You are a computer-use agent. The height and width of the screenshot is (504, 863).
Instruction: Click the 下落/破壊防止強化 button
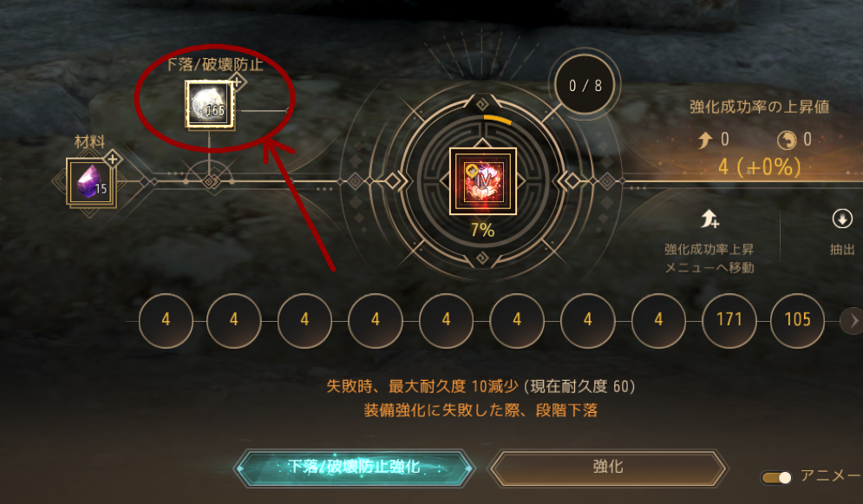[x=354, y=468]
